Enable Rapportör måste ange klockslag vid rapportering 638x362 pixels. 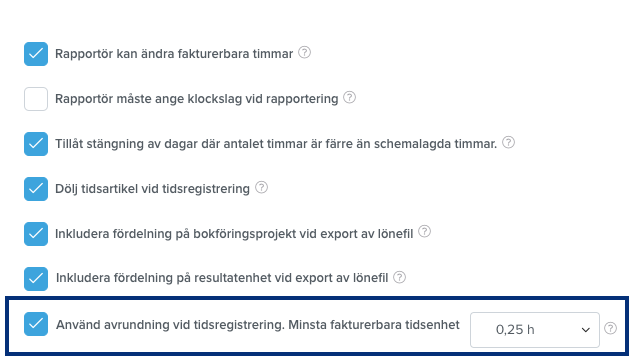[x=36, y=99]
